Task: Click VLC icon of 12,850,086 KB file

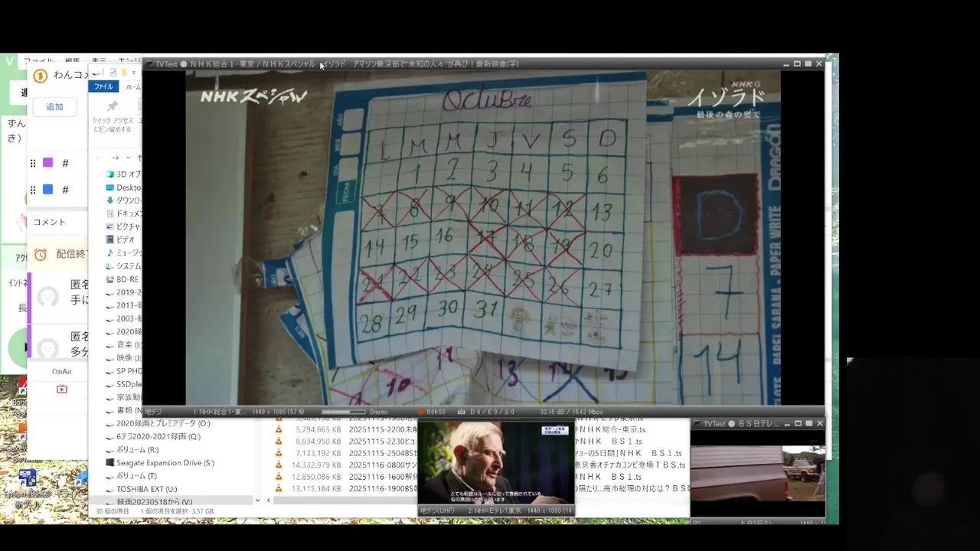Action: click(279, 477)
